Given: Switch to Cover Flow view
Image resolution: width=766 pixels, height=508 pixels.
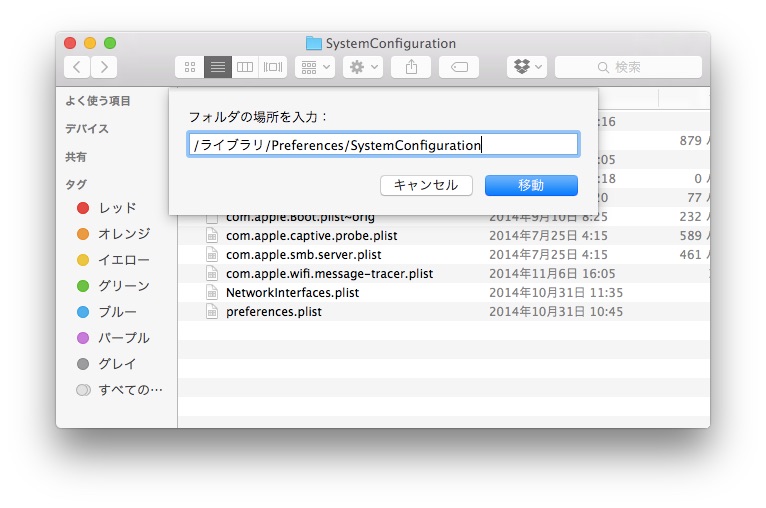Looking at the screenshot, I should 273,67.
